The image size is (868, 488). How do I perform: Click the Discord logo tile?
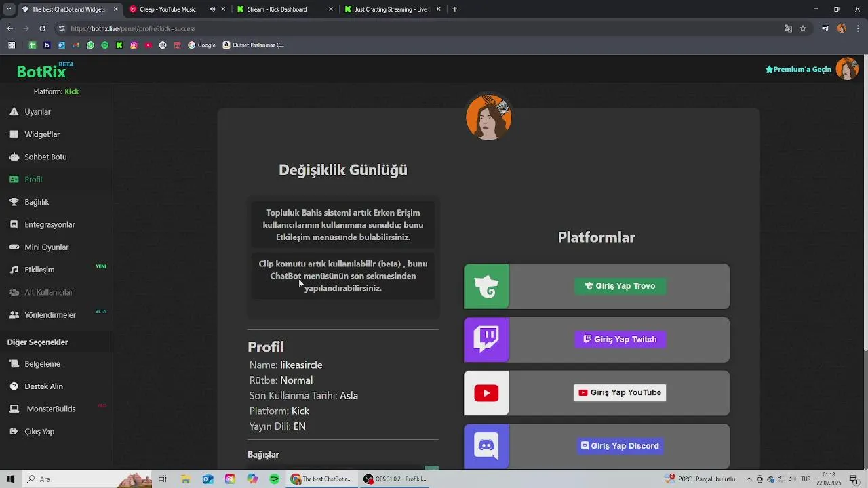pos(486,446)
